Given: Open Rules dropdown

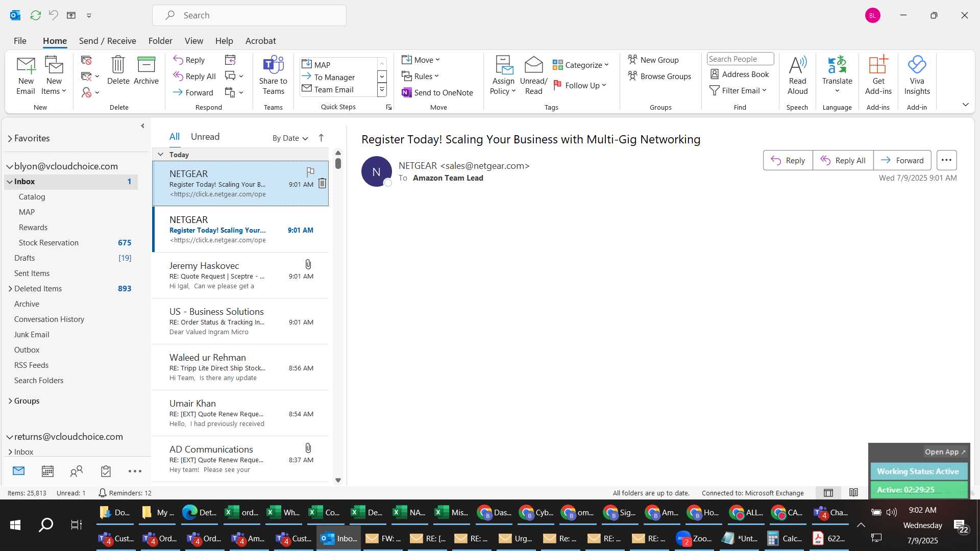Looking at the screenshot, I should 420,76.
